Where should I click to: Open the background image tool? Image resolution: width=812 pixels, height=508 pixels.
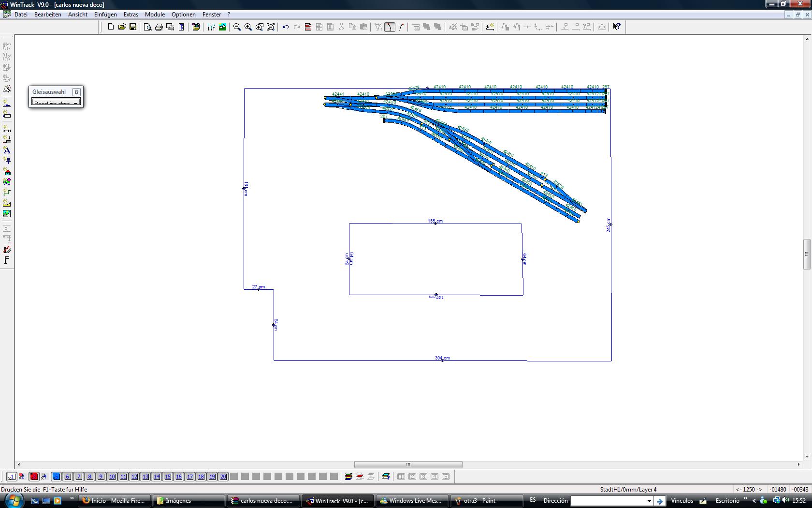pos(7,214)
